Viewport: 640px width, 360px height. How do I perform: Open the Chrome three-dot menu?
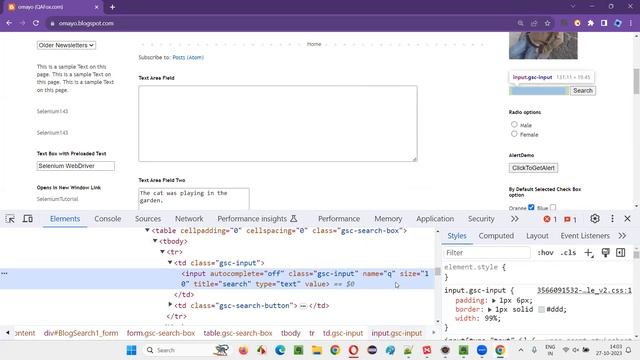point(631,23)
